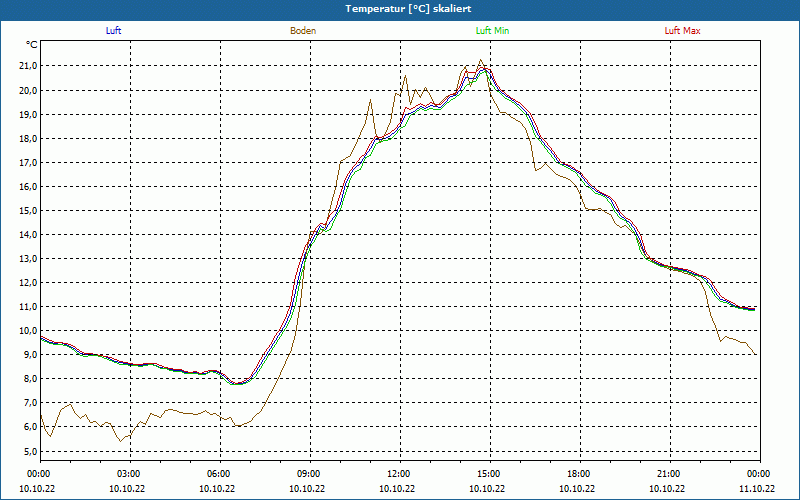This screenshot has height=500, width=800.
Task: Click the y-axis value 10,0
Action: 28,331
